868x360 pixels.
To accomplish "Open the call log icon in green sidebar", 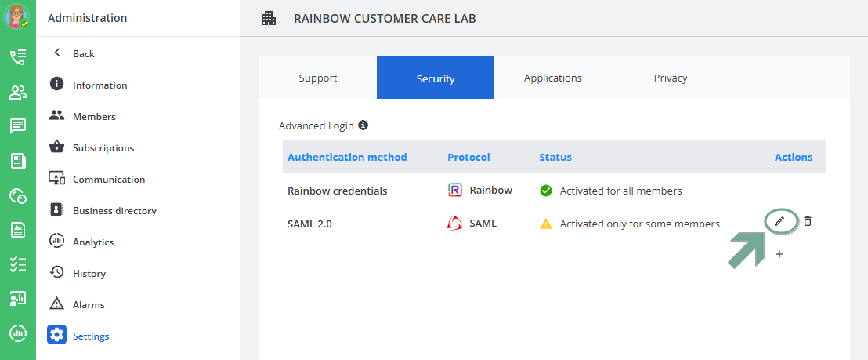I will point(18,56).
